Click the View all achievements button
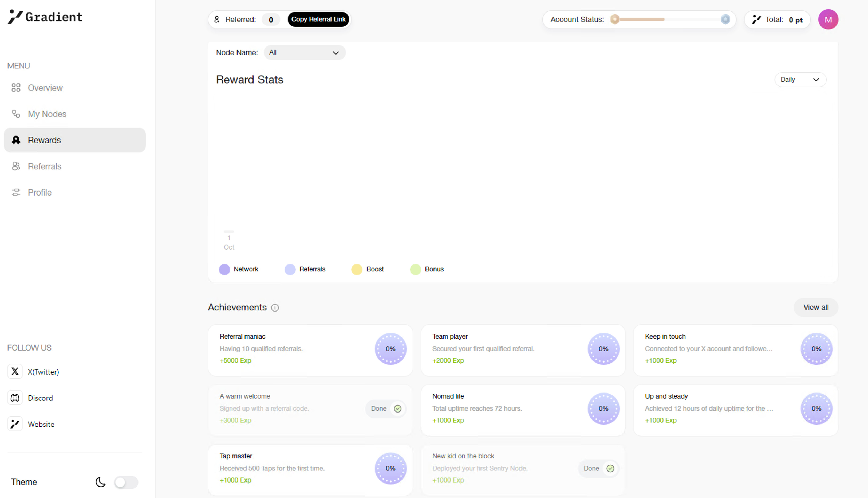Screen dimensions: 868x498 [816, 308]
